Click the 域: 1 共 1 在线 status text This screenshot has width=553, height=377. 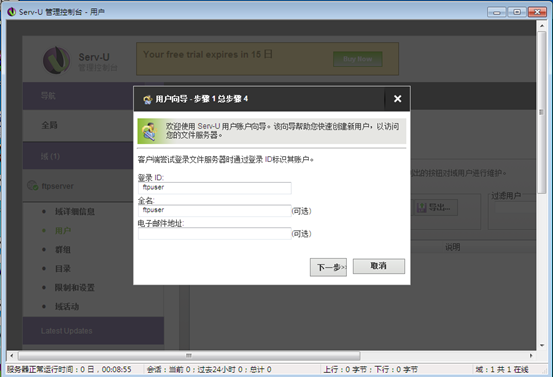[502, 370]
